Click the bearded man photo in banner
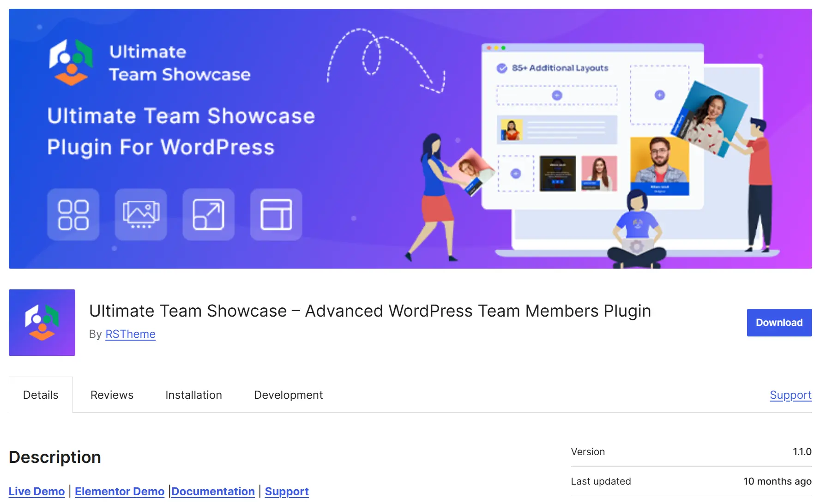Viewport: 820px width, 504px height. 660,166
